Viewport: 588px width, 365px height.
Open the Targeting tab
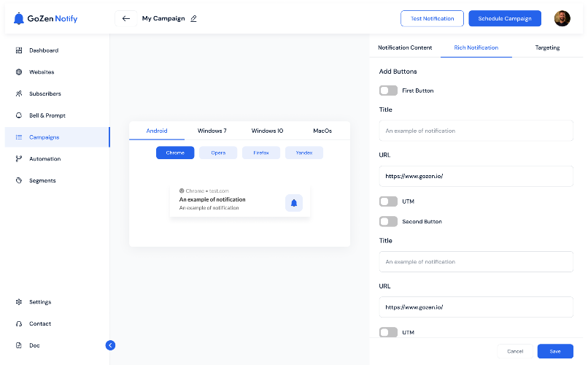point(547,47)
